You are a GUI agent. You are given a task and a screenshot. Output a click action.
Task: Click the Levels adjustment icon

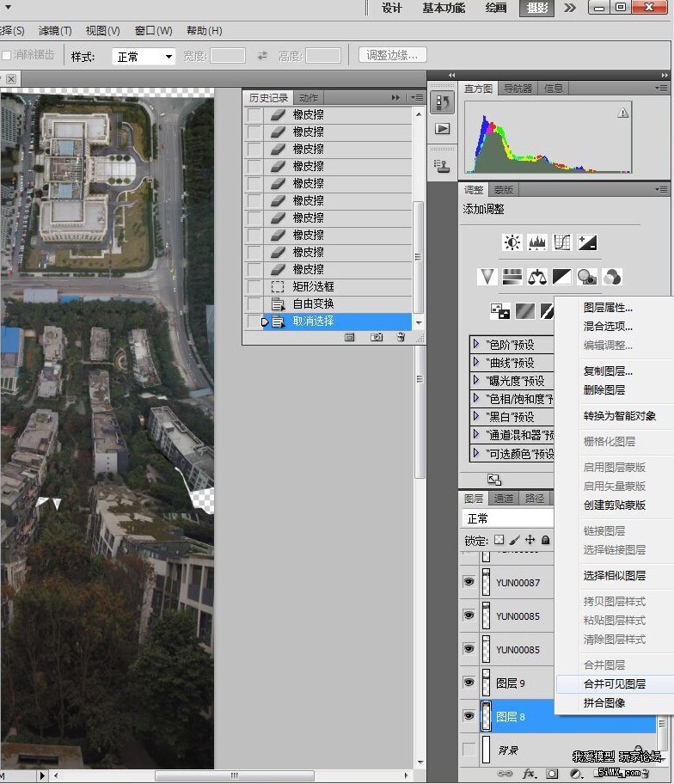click(x=537, y=242)
